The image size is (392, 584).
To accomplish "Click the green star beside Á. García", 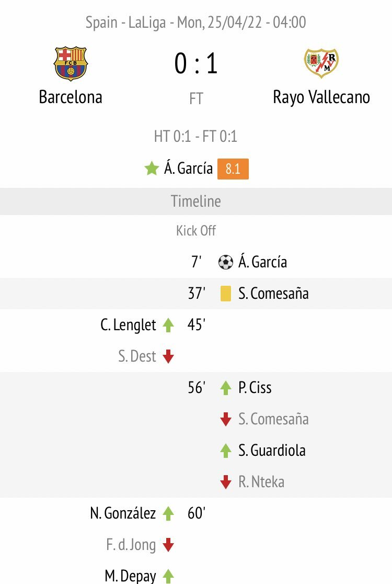I will pyautogui.click(x=152, y=169).
